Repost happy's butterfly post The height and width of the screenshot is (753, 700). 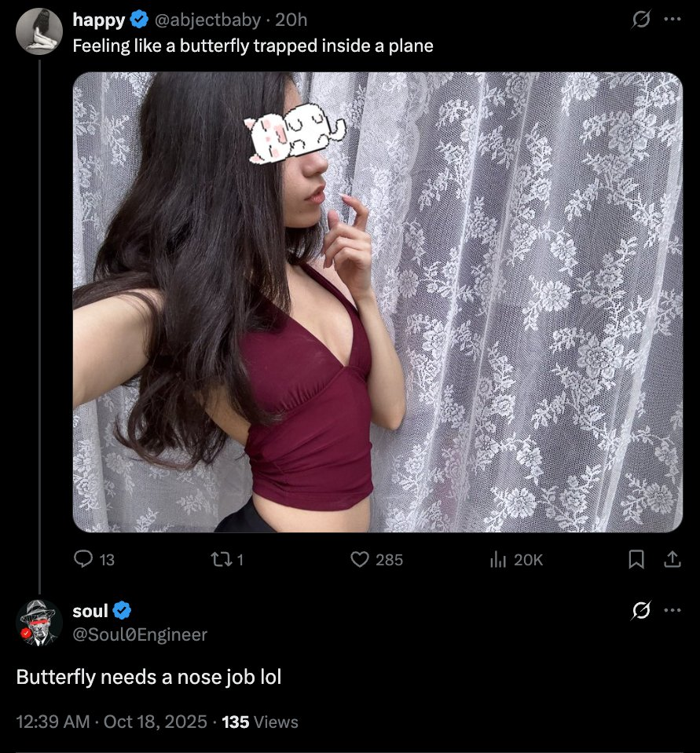pos(228,560)
